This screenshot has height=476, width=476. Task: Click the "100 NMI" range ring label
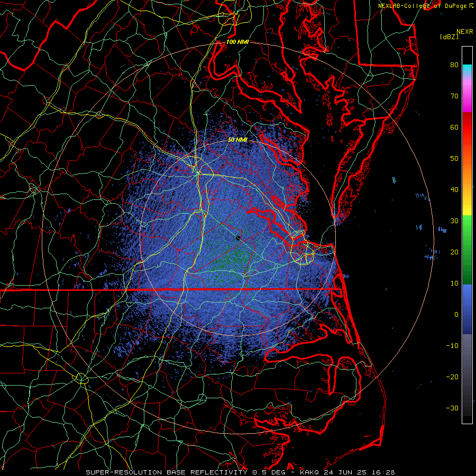point(237,42)
